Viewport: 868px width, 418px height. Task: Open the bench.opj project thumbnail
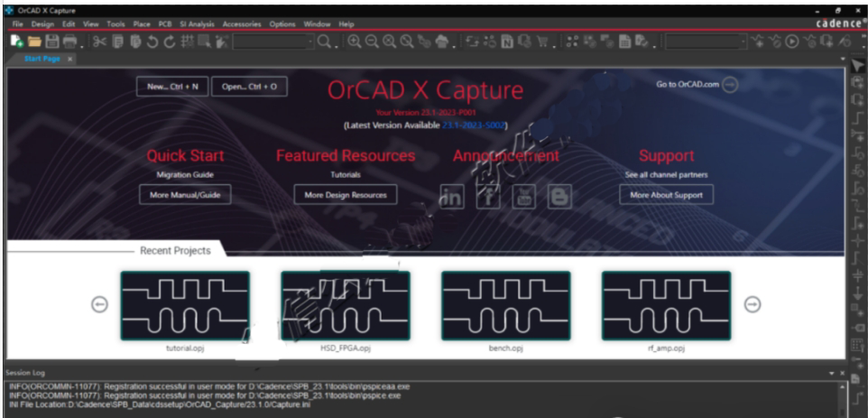[506, 305]
